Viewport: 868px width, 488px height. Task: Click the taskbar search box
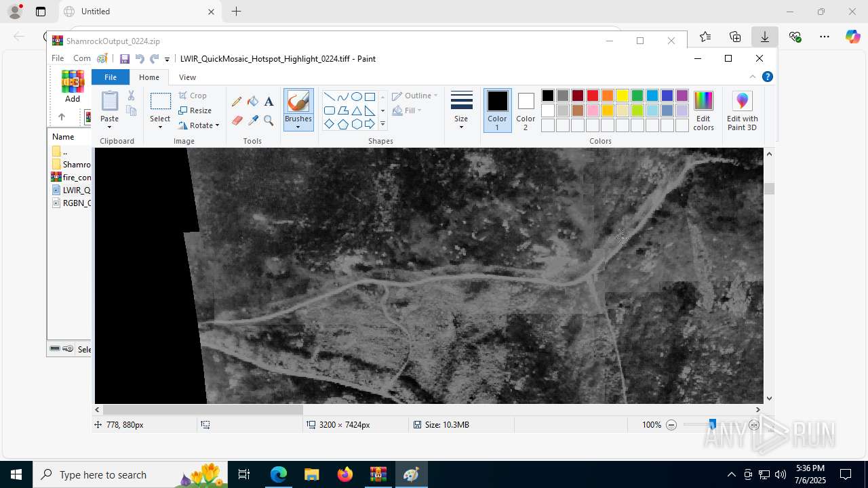[130, 474]
